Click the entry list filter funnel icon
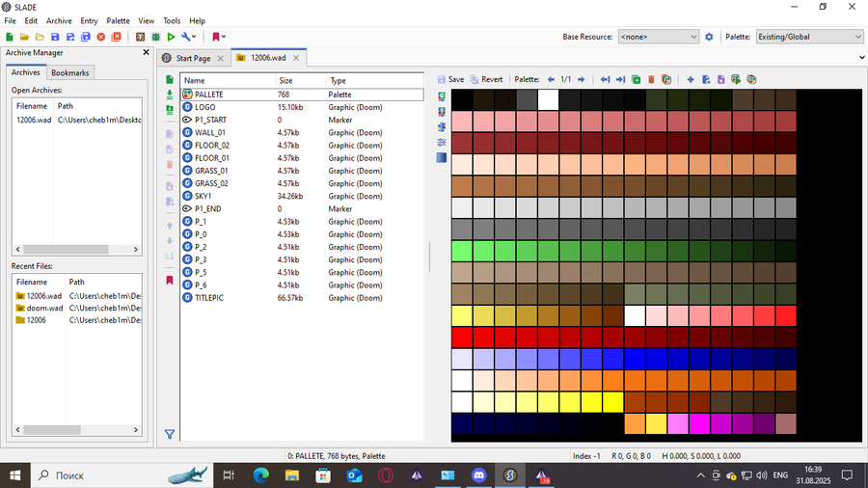 pyautogui.click(x=170, y=434)
